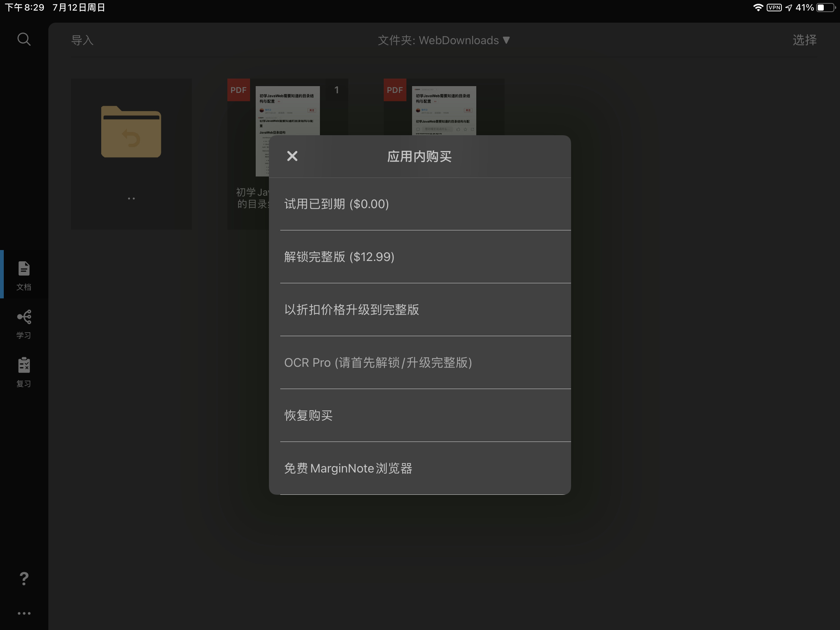Switch to the 复习 review tab
The width and height of the screenshot is (840, 630).
click(24, 372)
